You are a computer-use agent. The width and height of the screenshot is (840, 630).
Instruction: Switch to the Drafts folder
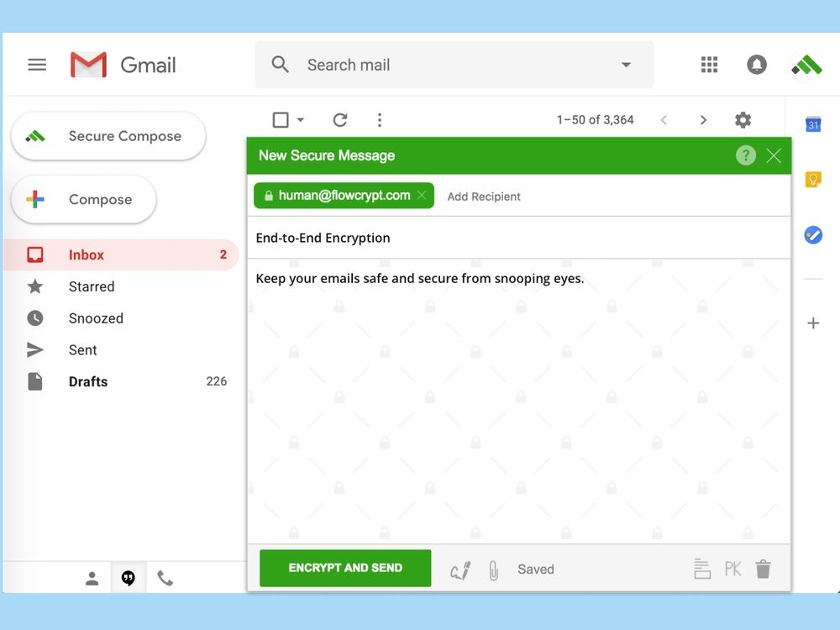(x=87, y=381)
